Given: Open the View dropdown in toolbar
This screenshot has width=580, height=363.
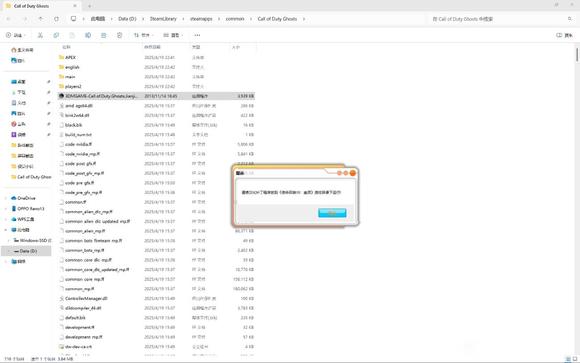Looking at the screenshot, I should (x=173, y=35).
